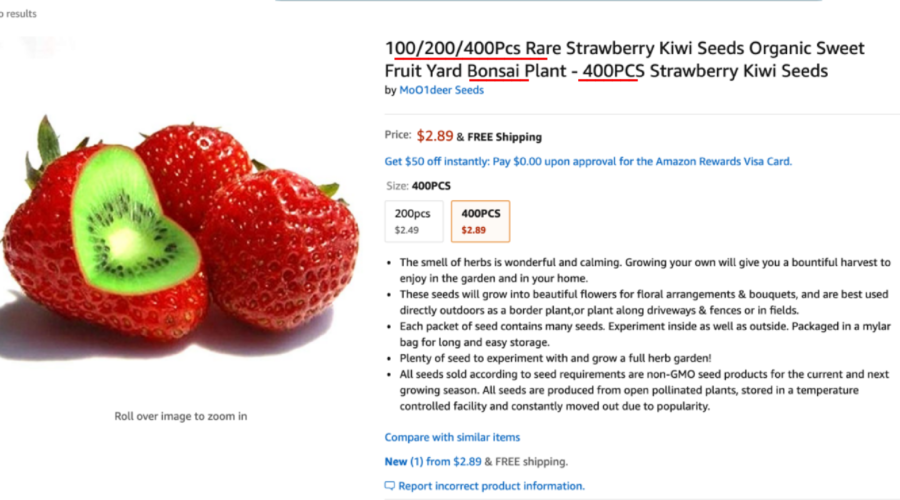Select the 200pcs size option

[x=412, y=222]
